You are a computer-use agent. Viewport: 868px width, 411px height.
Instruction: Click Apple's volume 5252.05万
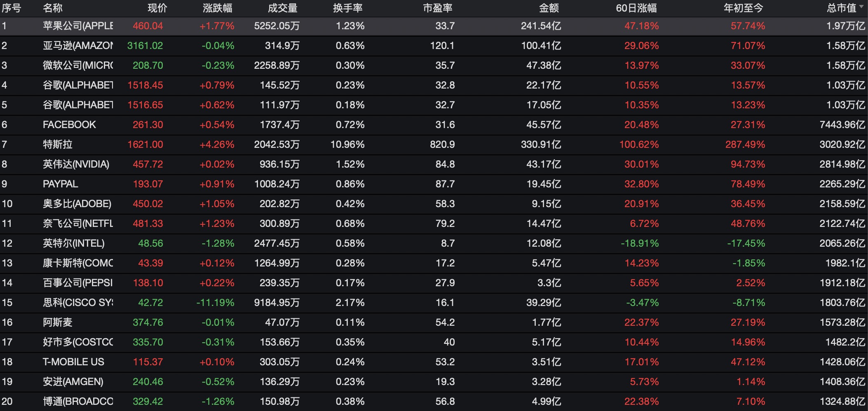point(277,26)
